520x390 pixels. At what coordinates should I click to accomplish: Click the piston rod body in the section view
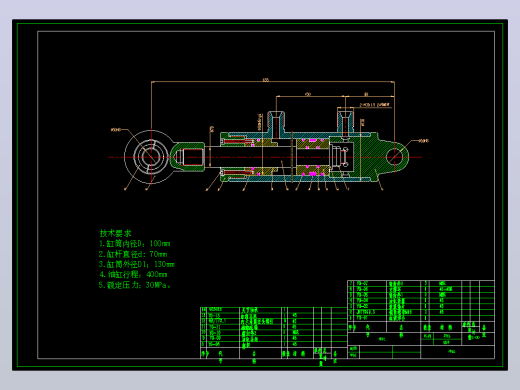click(x=250, y=157)
